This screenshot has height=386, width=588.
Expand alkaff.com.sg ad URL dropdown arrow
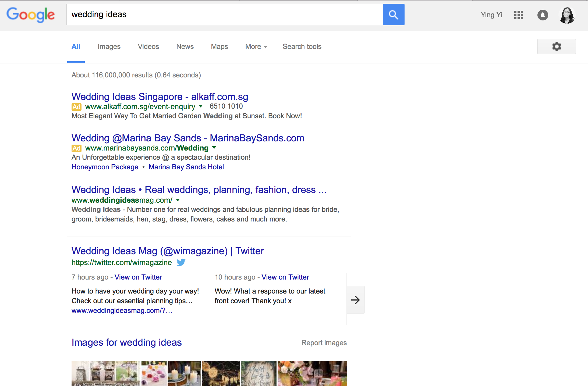(201, 106)
